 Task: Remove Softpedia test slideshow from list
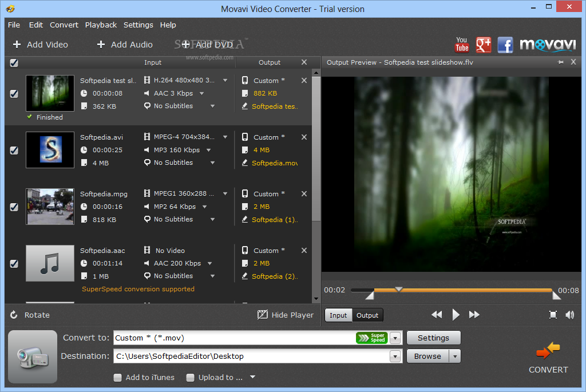tap(304, 80)
